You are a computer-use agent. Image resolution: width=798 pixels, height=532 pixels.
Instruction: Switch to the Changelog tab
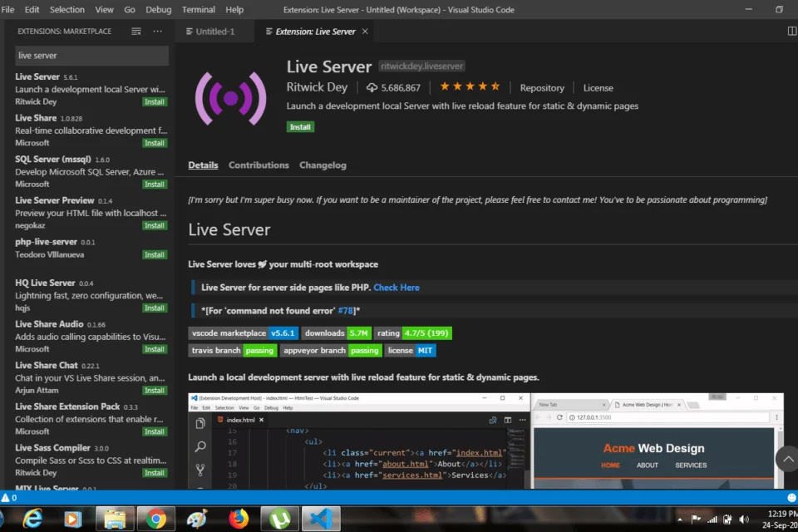click(323, 165)
